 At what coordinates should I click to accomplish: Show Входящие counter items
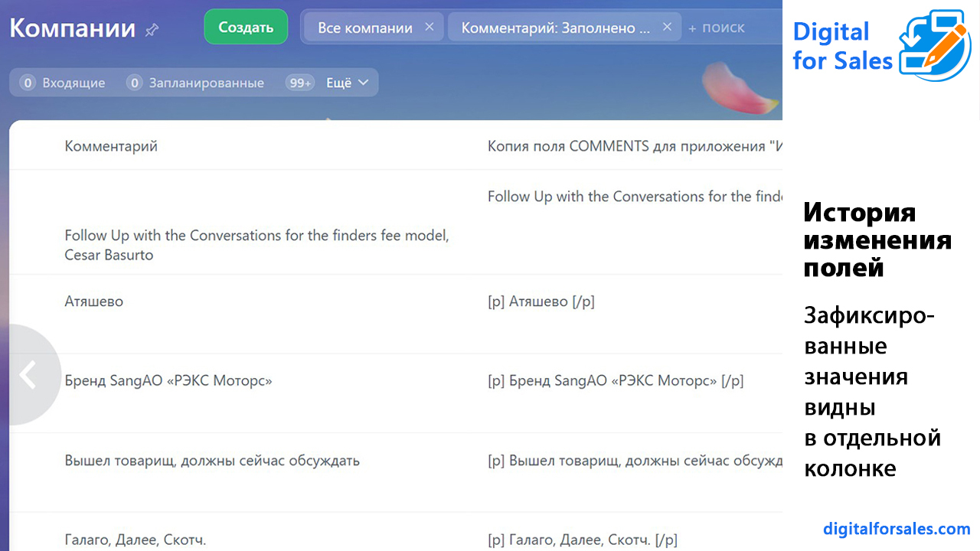(63, 83)
